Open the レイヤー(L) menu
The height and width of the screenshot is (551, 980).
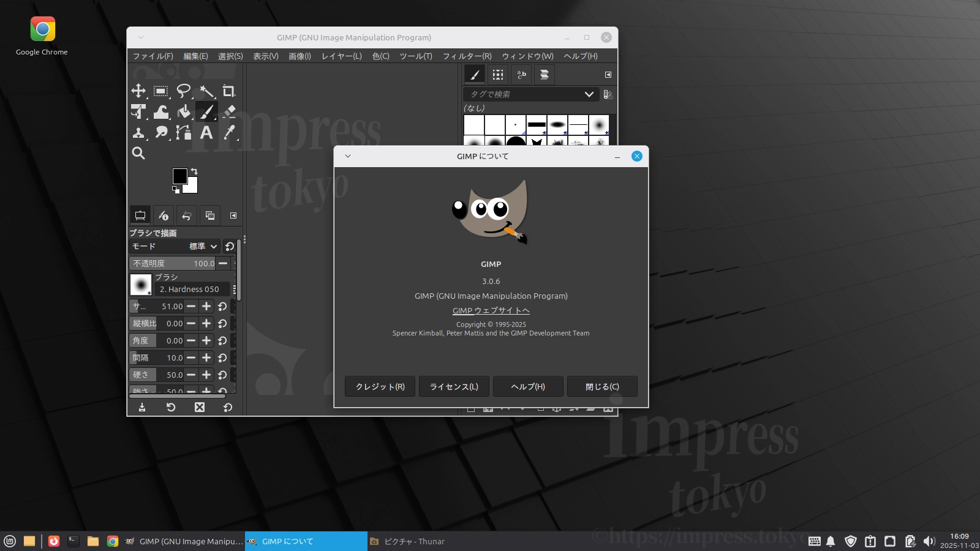click(342, 56)
